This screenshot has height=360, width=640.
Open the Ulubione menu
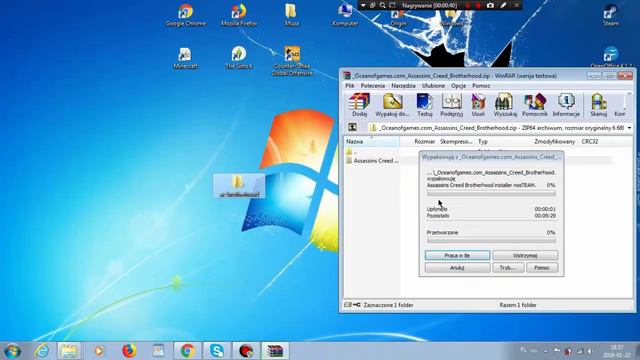coord(433,86)
